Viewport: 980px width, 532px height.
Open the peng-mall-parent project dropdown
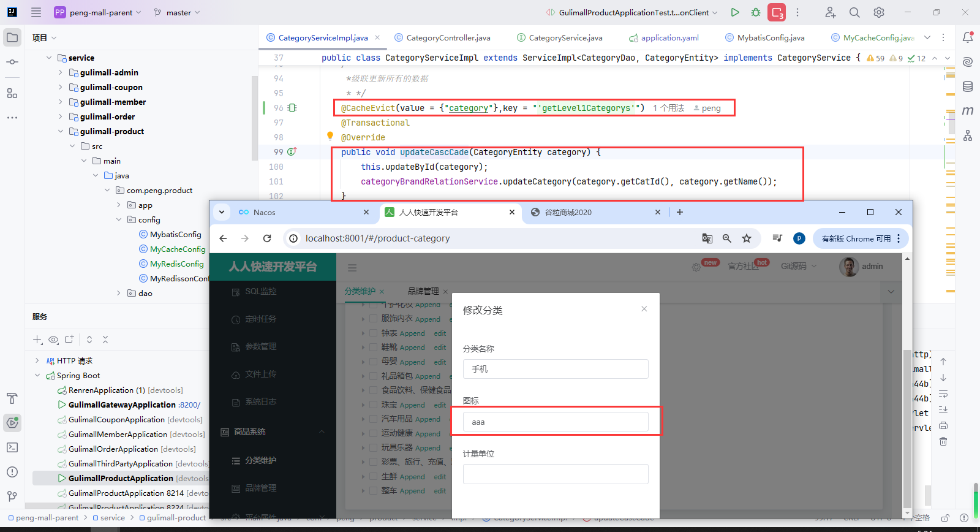click(x=97, y=12)
